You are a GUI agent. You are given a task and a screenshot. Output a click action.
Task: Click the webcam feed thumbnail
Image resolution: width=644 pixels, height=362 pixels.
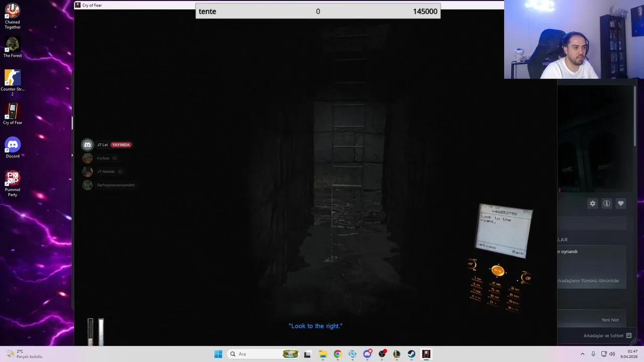pyautogui.click(x=574, y=39)
